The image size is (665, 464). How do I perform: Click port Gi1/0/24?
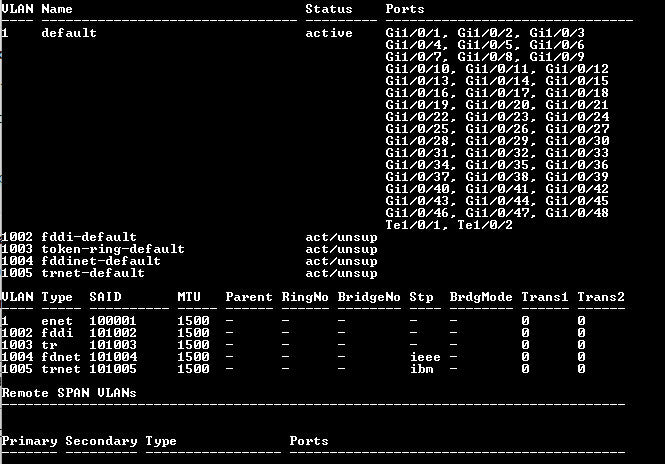(x=577, y=117)
